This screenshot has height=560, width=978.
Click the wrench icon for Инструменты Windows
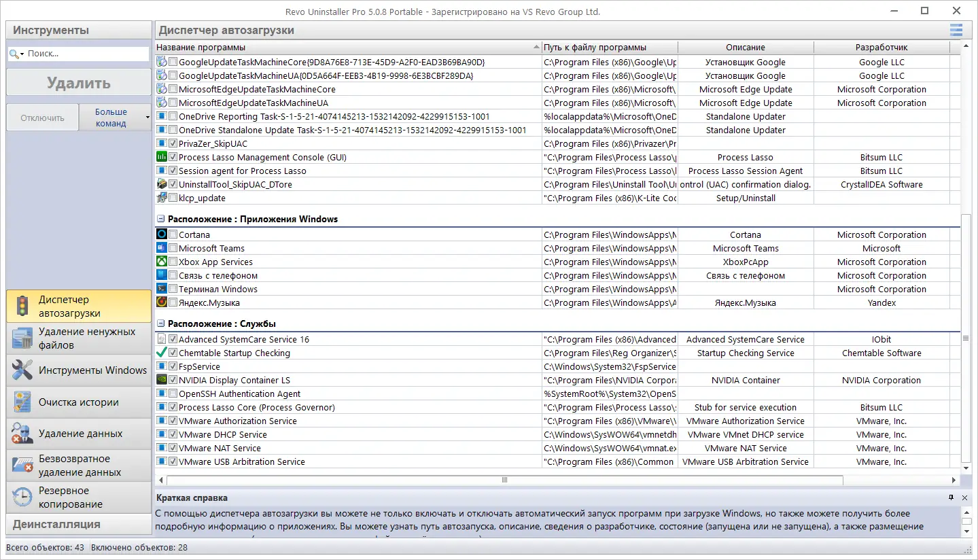coord(22,370)
